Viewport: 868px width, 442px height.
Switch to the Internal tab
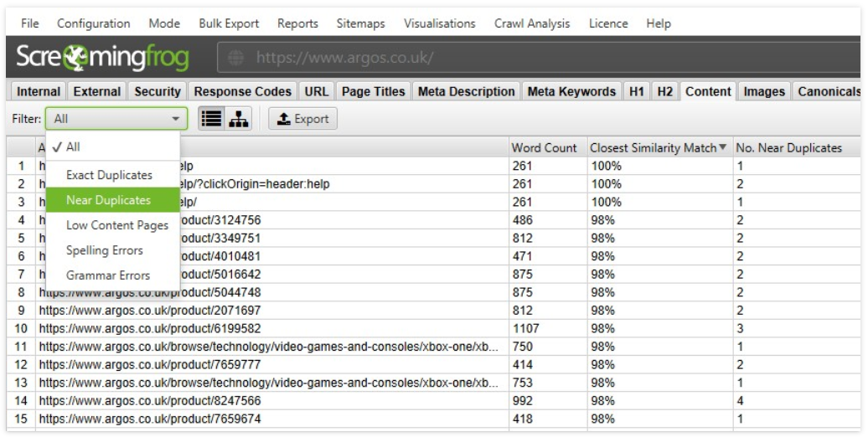coord(39,91)
